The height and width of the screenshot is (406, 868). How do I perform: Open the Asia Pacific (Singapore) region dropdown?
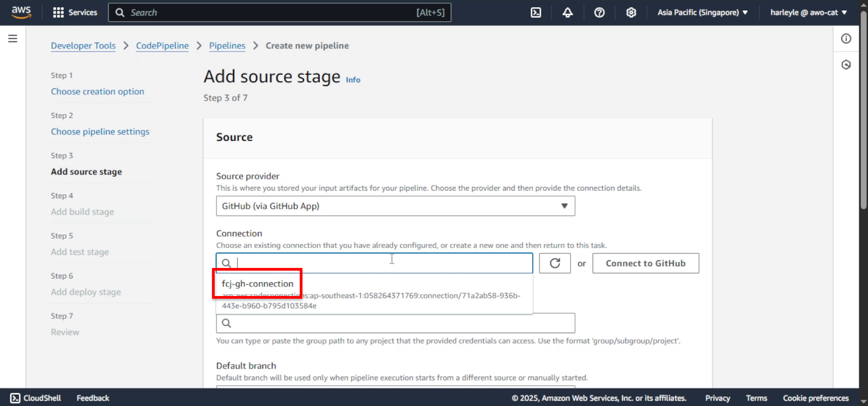click(x=703, y=13)
